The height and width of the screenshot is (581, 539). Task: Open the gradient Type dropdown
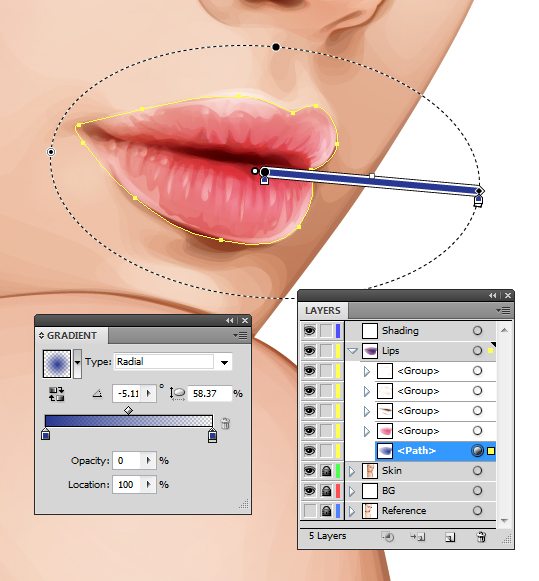pyautogui.click(x=224, y=362)
